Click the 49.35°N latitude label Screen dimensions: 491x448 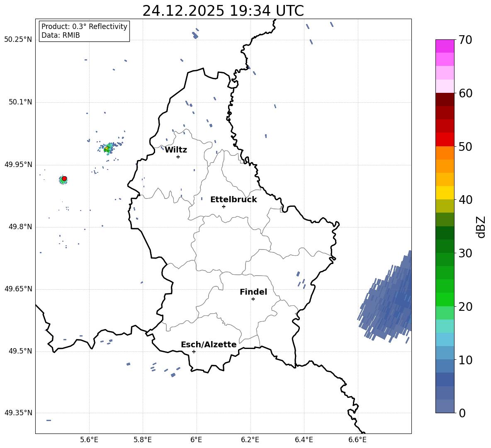(x=18, y=413)
